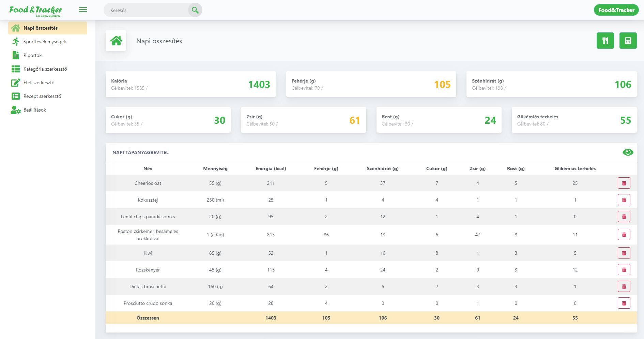
Task: Click the NAPI TÁPANYAGBEVITEL heading
Action: click(140, 152)
